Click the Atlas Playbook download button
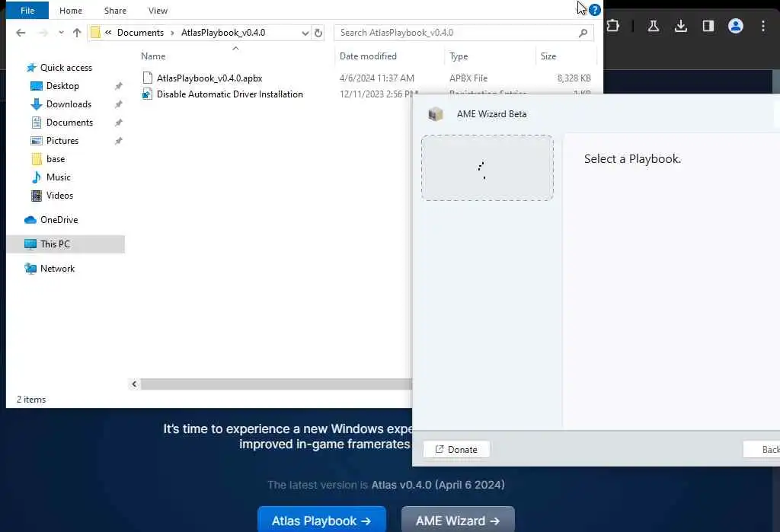The image size is (780, 532). [321, 520]
